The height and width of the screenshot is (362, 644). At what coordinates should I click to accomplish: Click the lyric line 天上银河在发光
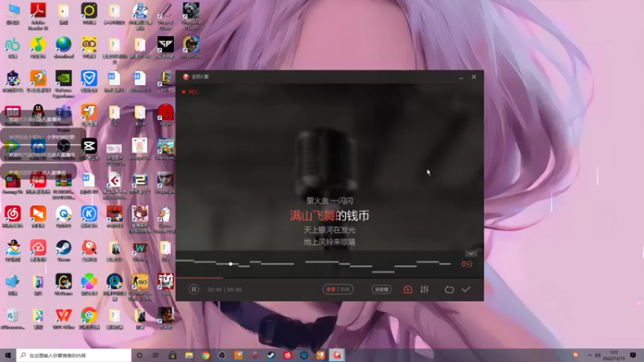[x=329, y=230]
